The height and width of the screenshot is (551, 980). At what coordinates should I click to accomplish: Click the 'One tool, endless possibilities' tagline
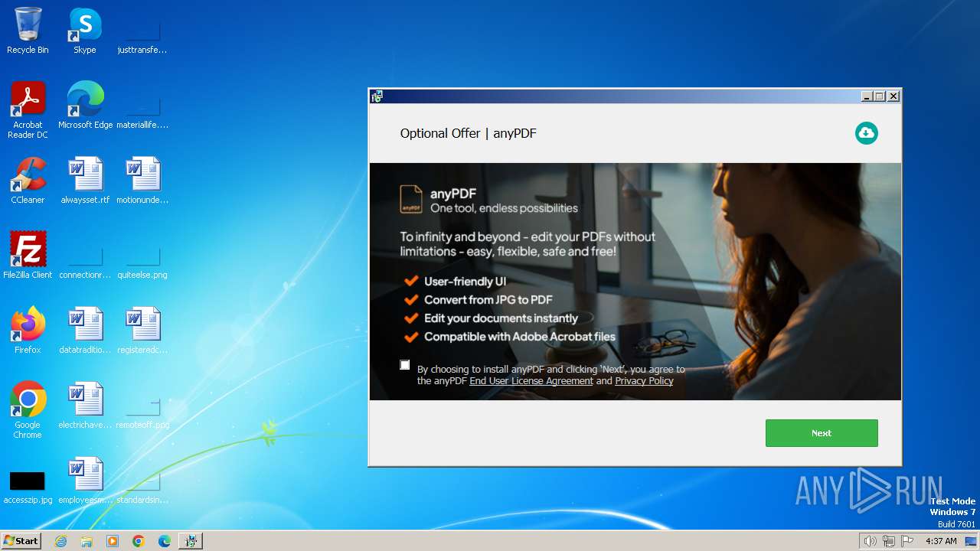point(504,208)
